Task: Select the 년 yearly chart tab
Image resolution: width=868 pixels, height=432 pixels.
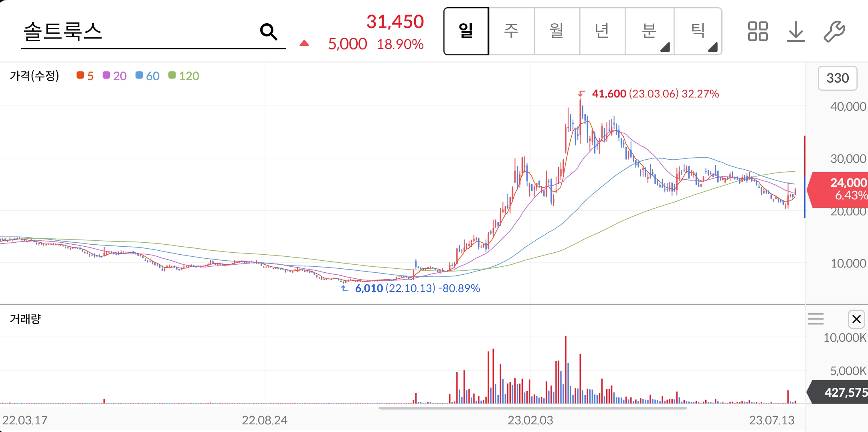Action: 603,31
